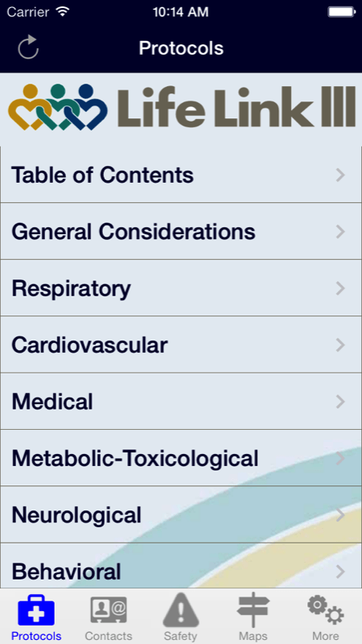Expand Table of Contents chevron
Image resolution: width=362 pixels, height=644 pixels.
pos(340,175)
